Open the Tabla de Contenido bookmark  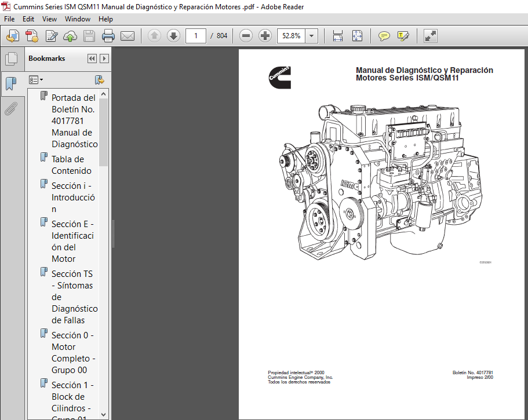[x=71, y=165]
